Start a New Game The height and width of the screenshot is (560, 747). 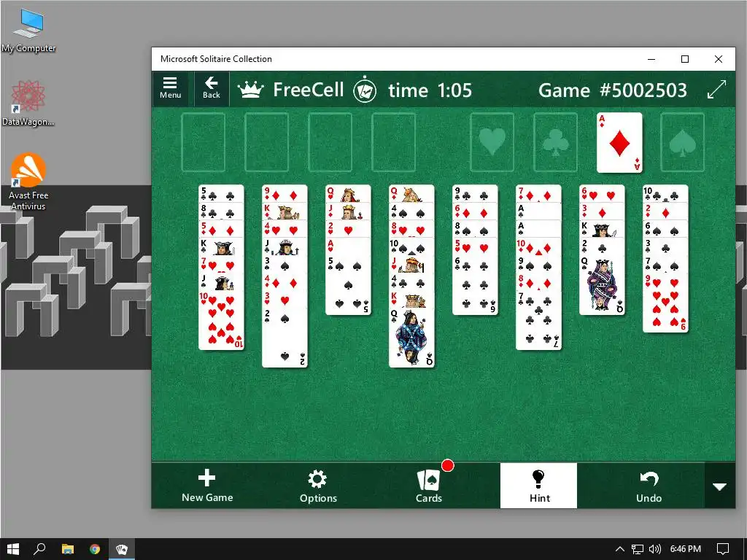tap(207, 485)
